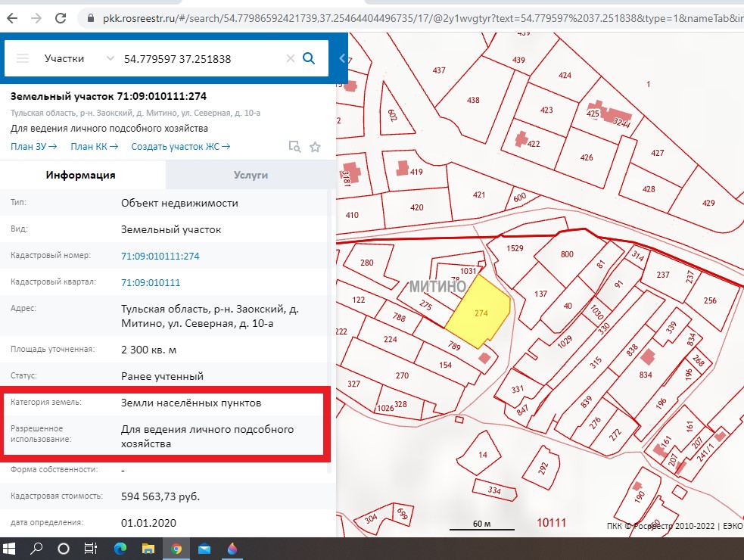This screenshot has width=744, height=560.
Task: Toggle the star to favorite parcel 71:09:010111:274
Action: pos(315,146)
